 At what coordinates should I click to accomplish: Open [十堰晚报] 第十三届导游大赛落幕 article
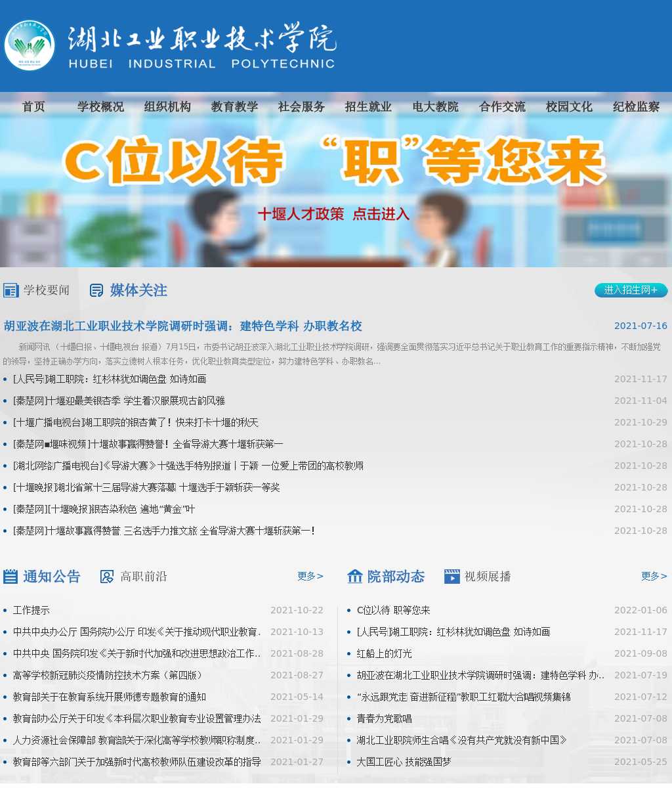(146, 487)
